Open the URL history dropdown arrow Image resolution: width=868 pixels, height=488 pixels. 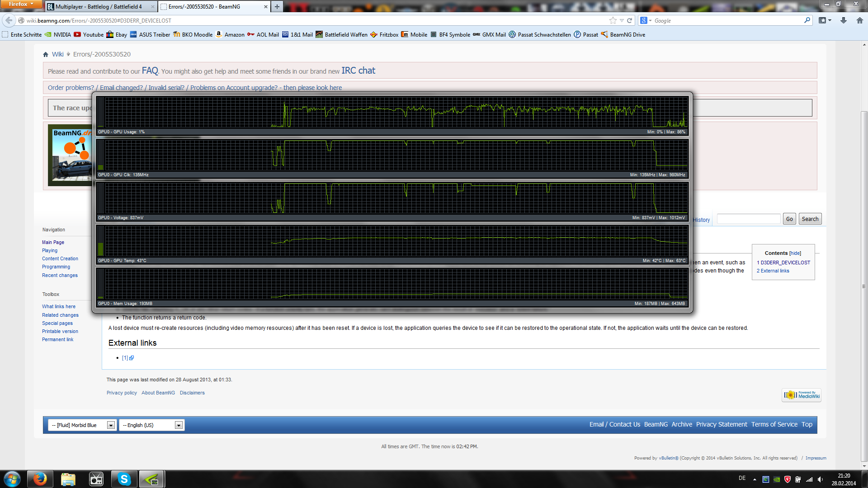[622, 20]
